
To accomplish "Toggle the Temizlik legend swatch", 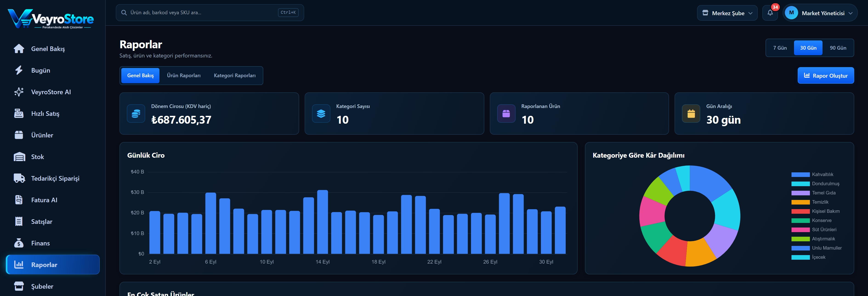I will click(x=800, y=202).
